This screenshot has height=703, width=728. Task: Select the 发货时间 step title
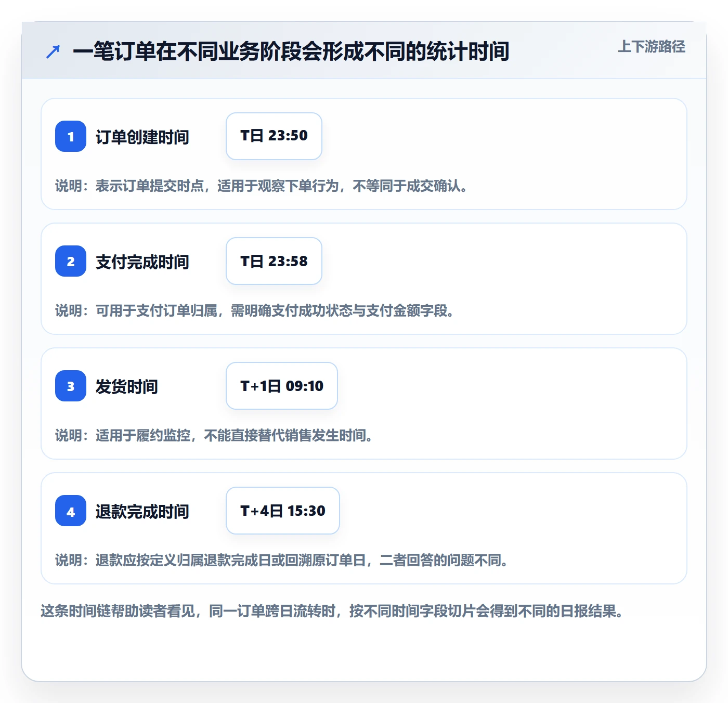127,387
